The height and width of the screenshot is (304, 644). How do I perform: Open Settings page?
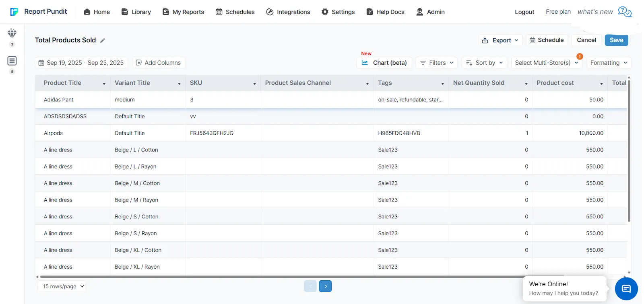(338, 12)
